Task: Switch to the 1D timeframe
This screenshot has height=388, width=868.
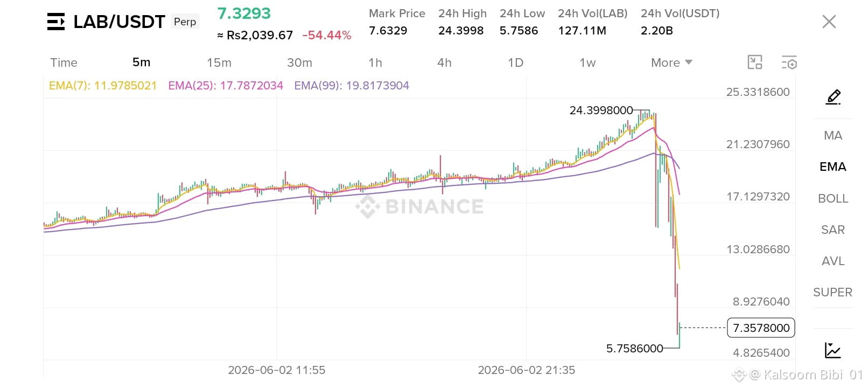Action: pos(516,63)
